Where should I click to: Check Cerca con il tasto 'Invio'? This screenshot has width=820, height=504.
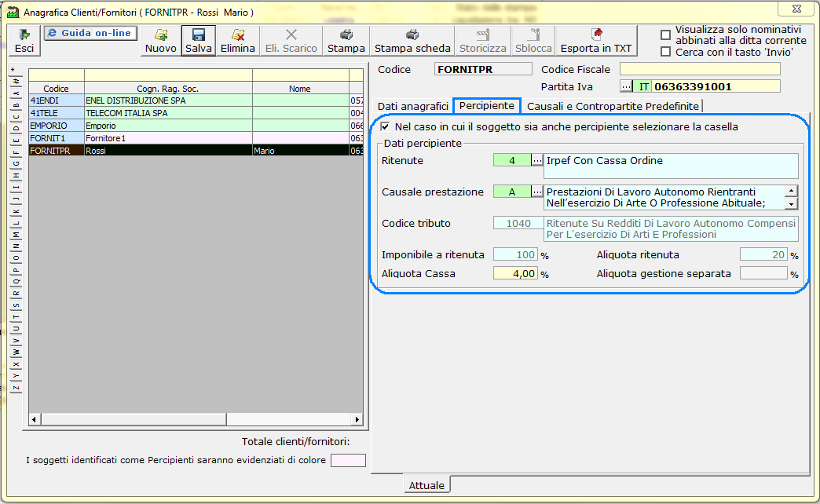[666, 52]
